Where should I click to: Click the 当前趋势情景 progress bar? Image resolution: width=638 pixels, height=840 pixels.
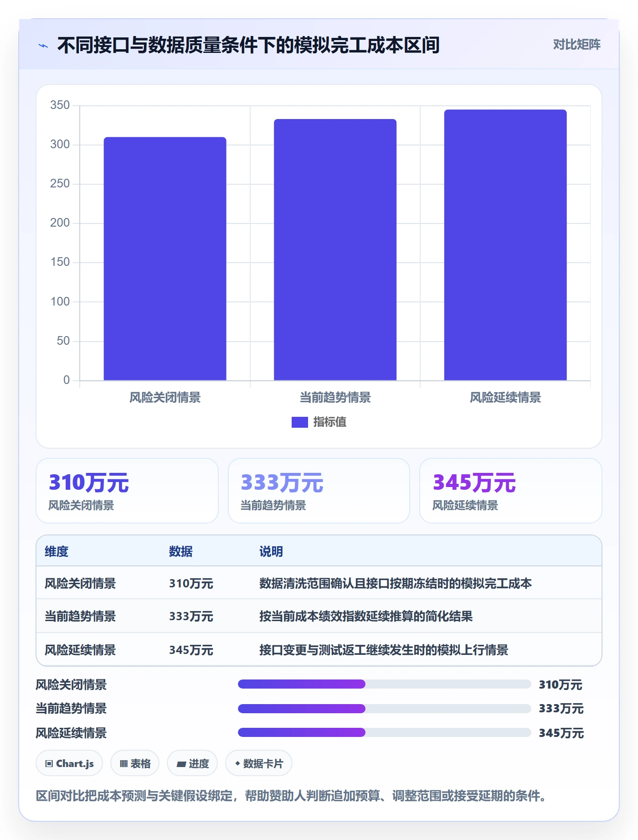(384, 708)
